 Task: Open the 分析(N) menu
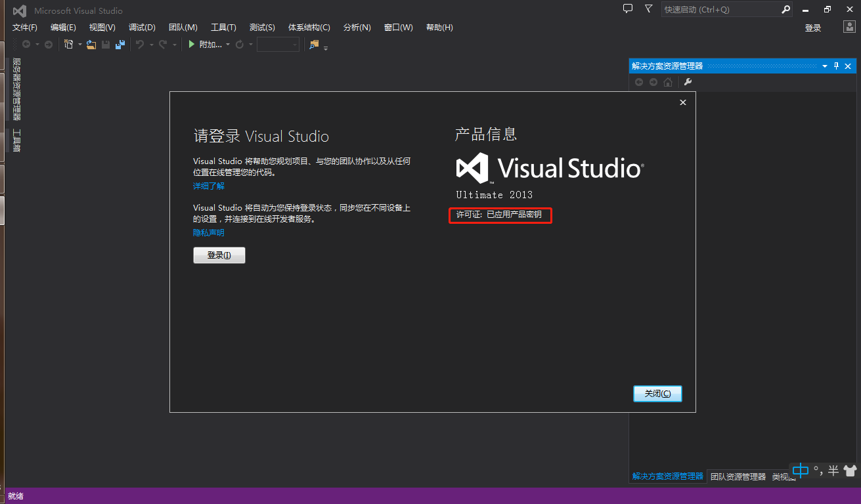(357, 27)
